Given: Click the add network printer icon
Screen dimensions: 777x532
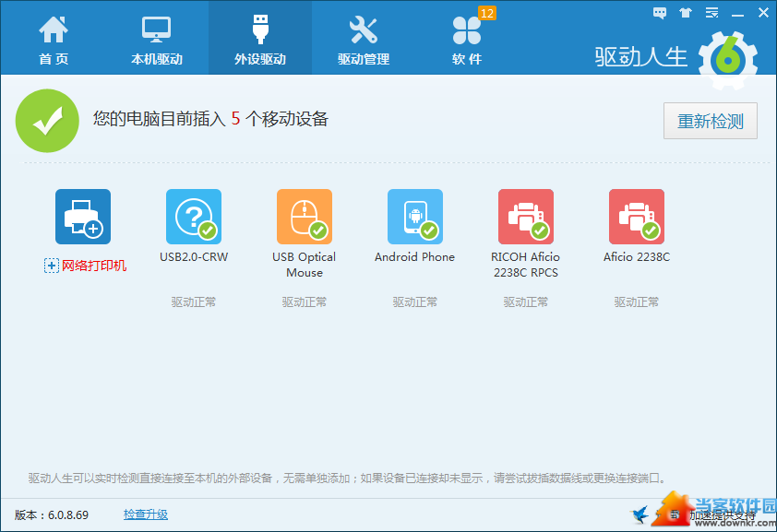Looking at the screenshot, I should (83, 217).
